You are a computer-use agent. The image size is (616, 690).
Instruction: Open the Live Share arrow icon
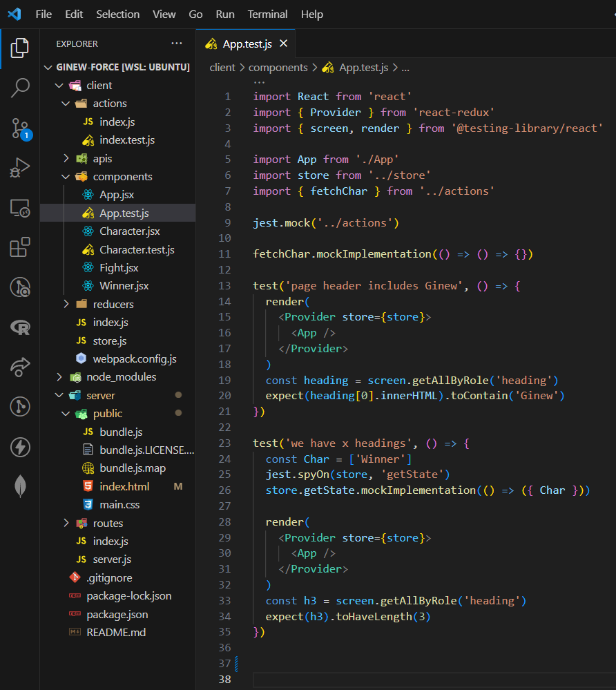pyautogui.click(x=20, y=367)
